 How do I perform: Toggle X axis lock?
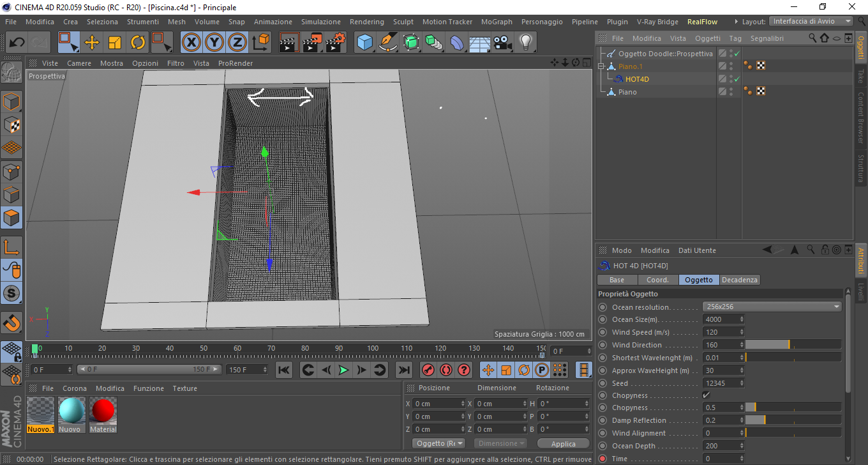[x=191, y=43]
